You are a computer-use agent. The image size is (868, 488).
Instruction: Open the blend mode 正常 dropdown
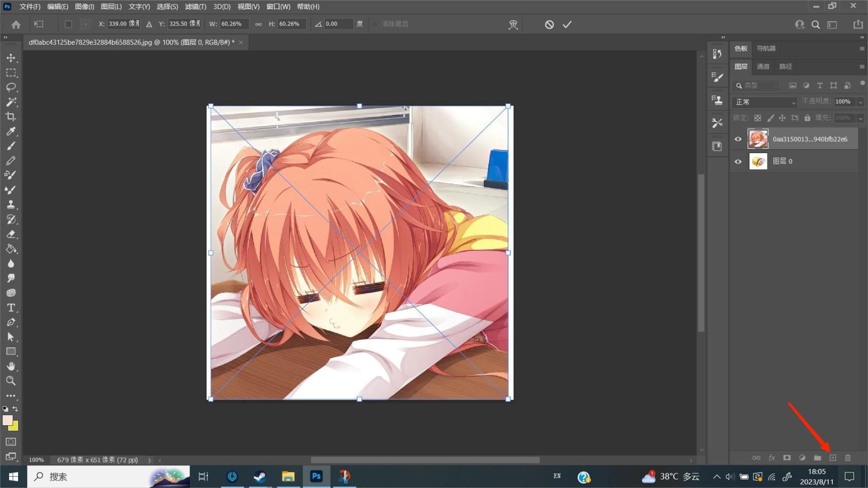coord(765,102)
